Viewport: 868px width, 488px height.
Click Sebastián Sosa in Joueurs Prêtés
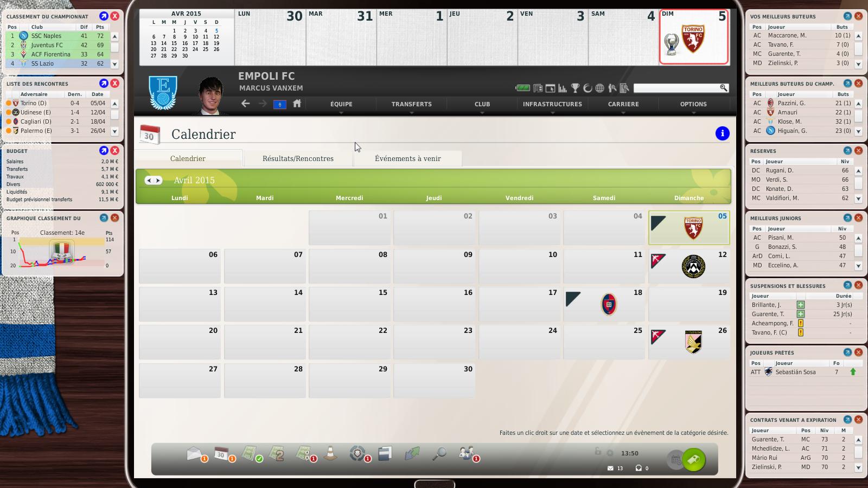[x=795, y=372]
